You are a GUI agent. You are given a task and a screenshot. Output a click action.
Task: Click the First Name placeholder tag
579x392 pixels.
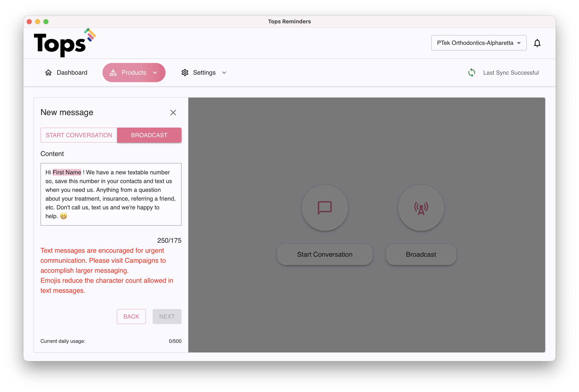tap(67, 172)
